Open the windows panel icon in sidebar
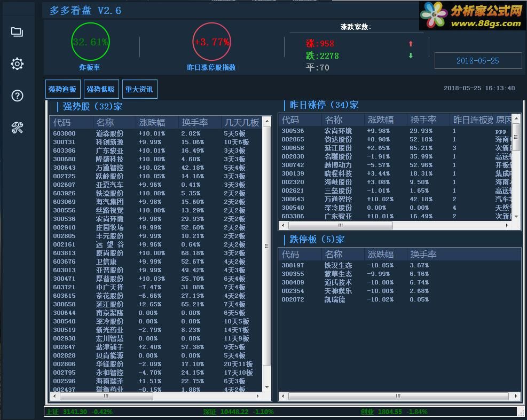 point(17,32)
